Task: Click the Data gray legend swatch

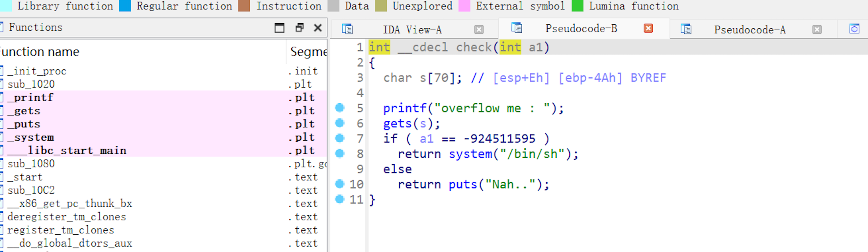Action: [333, 6]
